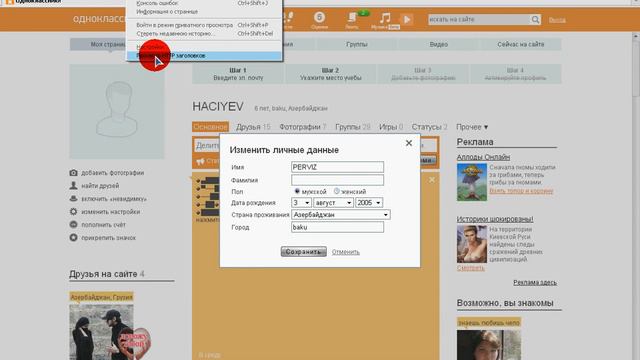This screenshot has width=640, height=360.
Task: Click the 'Азербайджан, Грузия' friend label
Action: (101, 297)
